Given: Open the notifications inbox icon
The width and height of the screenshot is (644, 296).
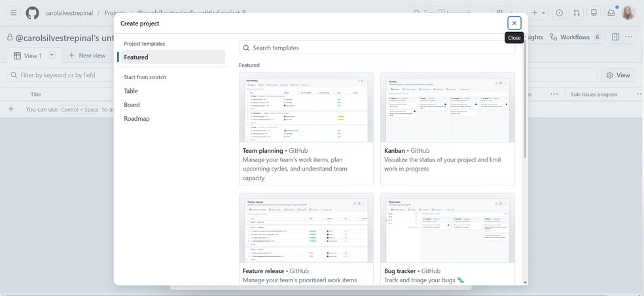Looking at the screenshot, I should (611, 12).
